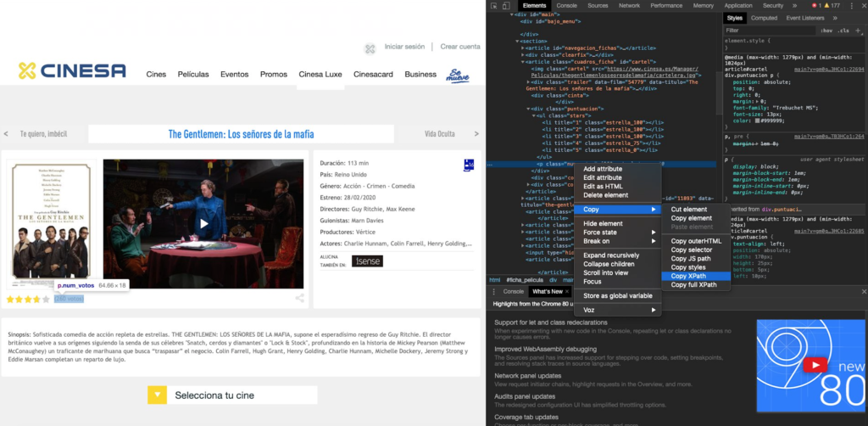This screenshot has height=426, width=868.
Task: Click the round icon beside Iniciar sesión
Action: click(370, 48)
